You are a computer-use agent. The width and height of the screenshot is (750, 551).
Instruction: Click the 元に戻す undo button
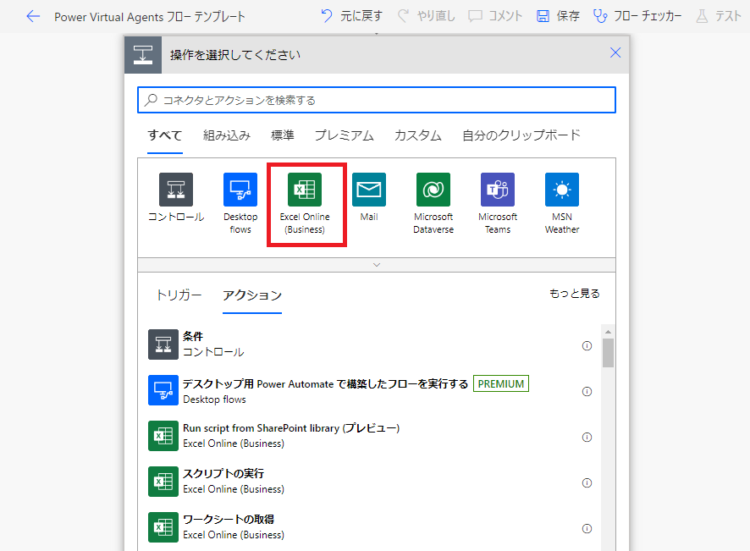click(352, 16)
